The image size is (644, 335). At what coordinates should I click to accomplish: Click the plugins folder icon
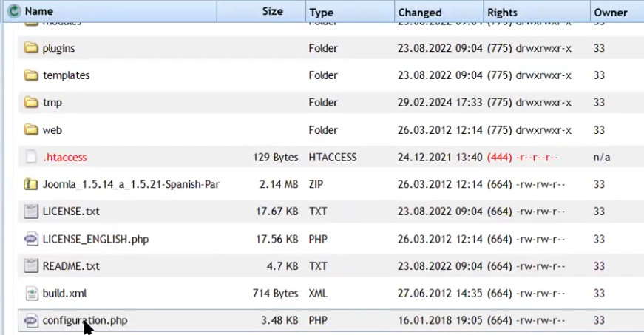tap(30, 48)
